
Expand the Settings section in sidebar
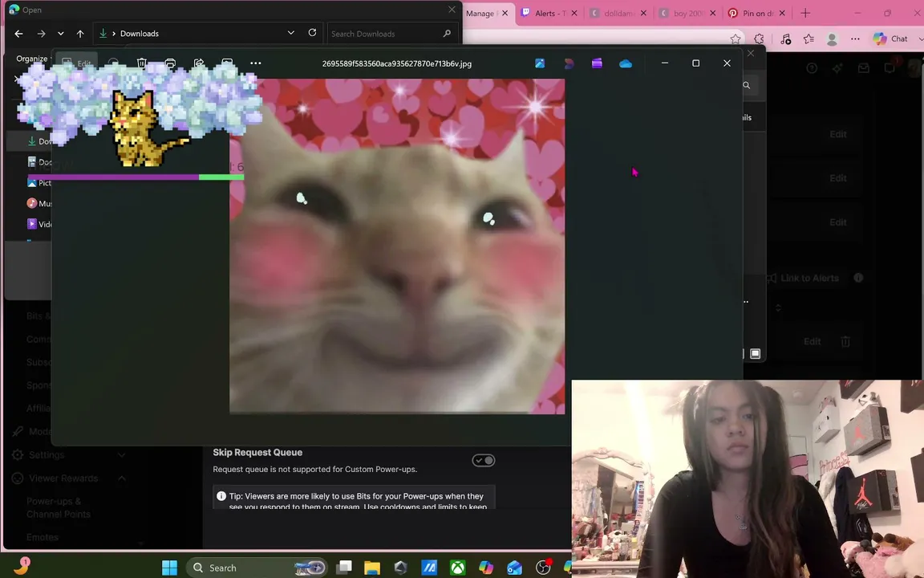[x=122, y=454]
